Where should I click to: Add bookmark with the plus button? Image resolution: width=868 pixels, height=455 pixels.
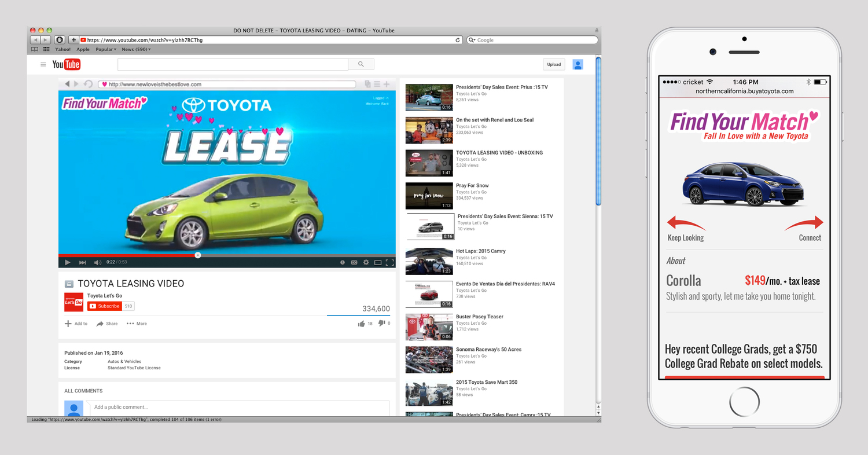tap(73, 40)
